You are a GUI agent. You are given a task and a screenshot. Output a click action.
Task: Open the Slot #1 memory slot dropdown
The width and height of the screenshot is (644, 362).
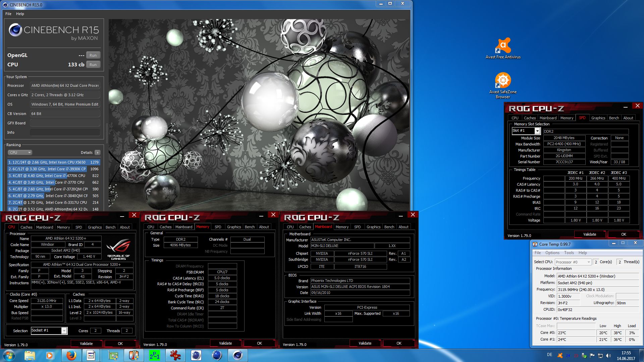pos(526,131)
